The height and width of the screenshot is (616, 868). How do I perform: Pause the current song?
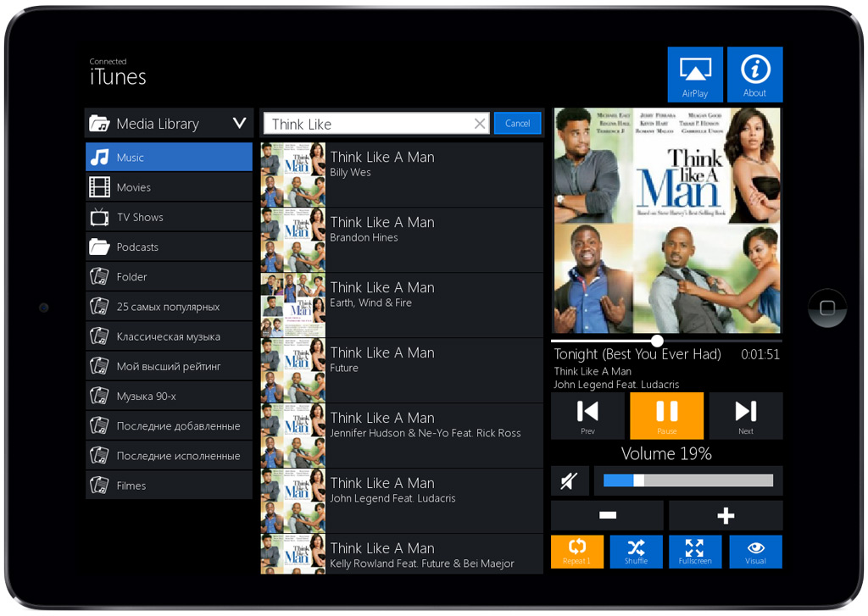point(666,415)
